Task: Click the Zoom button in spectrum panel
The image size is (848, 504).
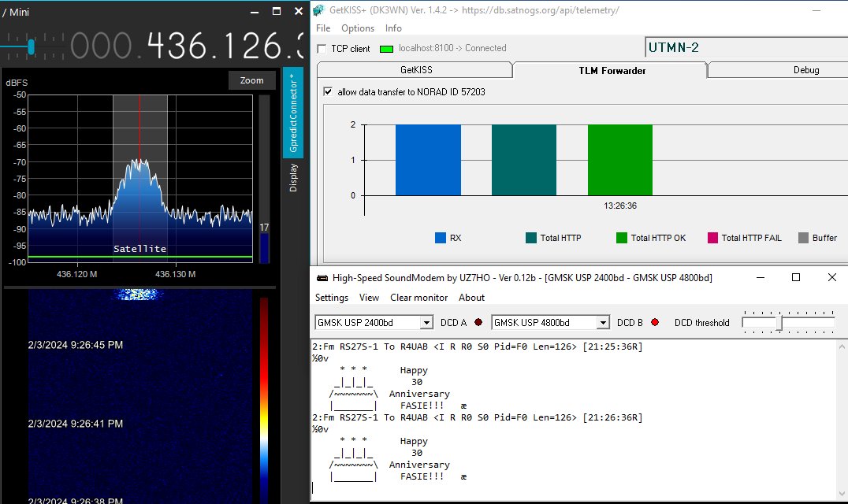Action: [251, 80]
